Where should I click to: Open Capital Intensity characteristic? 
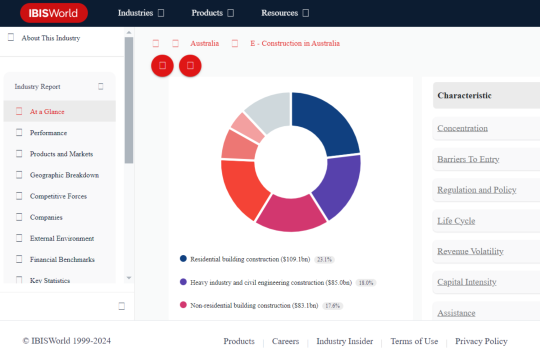[467, 282]
